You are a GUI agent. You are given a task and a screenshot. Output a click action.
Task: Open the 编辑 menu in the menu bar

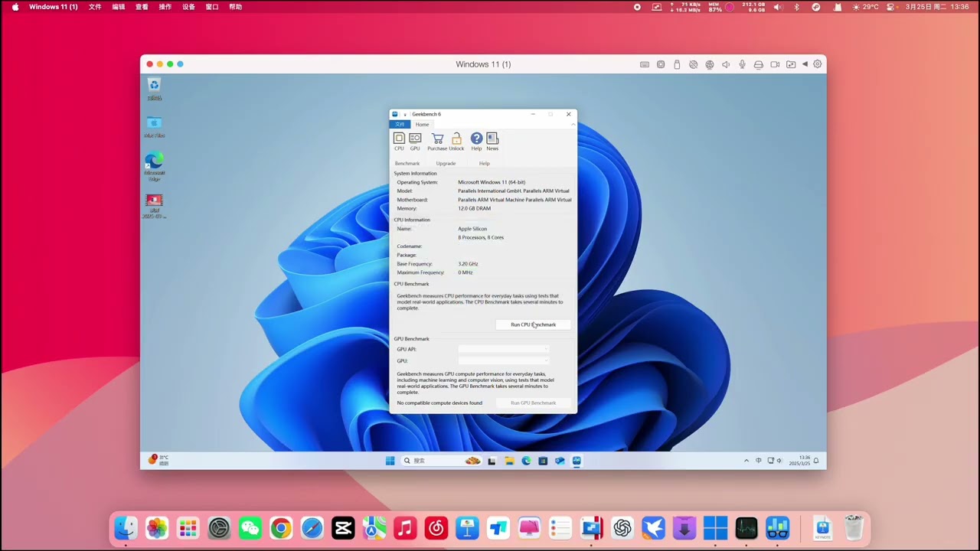119,7
